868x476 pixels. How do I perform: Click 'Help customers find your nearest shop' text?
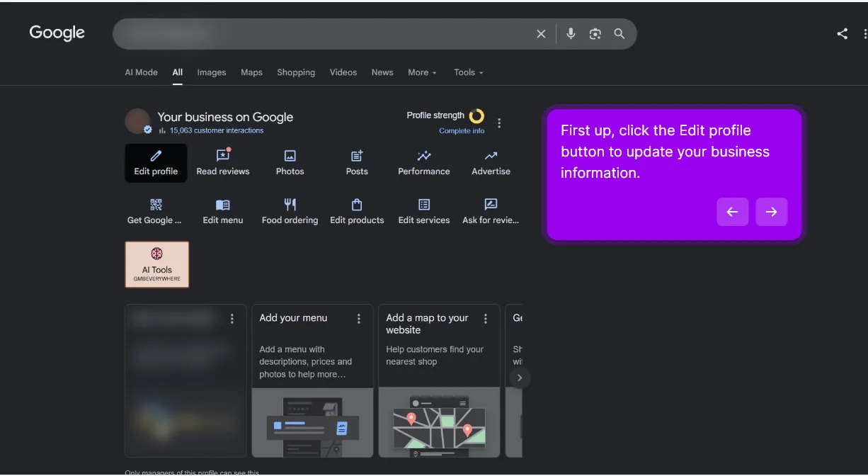tap(435, 356)
